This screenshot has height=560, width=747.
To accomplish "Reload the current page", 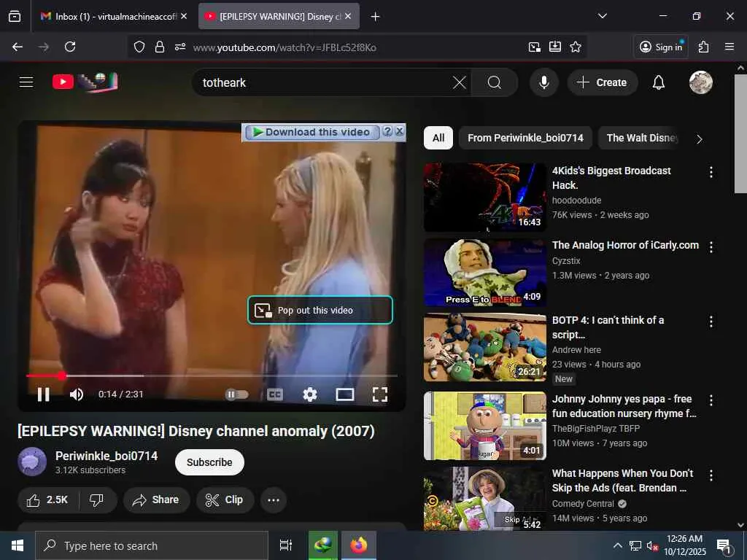I will [70, 47].
